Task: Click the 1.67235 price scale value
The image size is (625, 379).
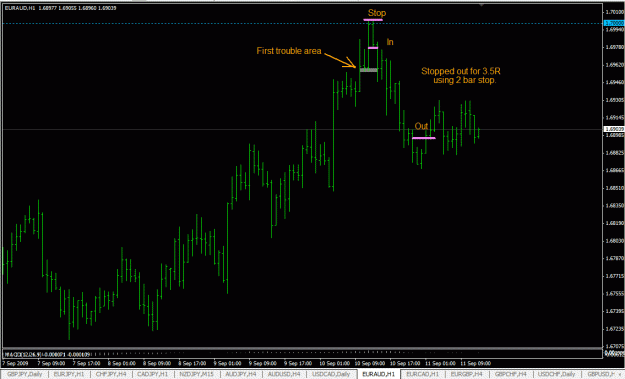Action: 614,329
